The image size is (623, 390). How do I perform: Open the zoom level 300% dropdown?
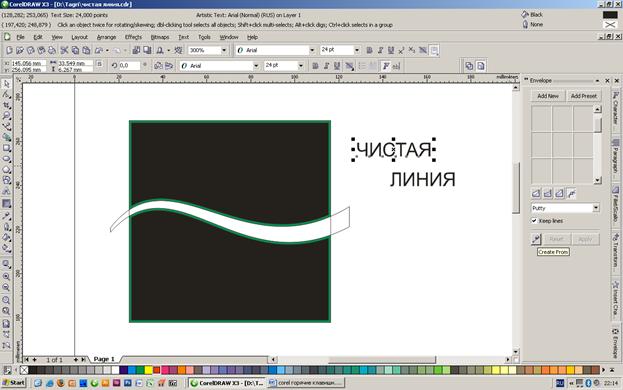pos(224,50)
